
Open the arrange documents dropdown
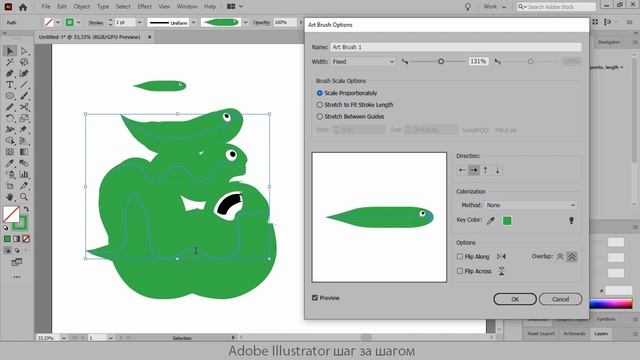[x=235, y=7]
